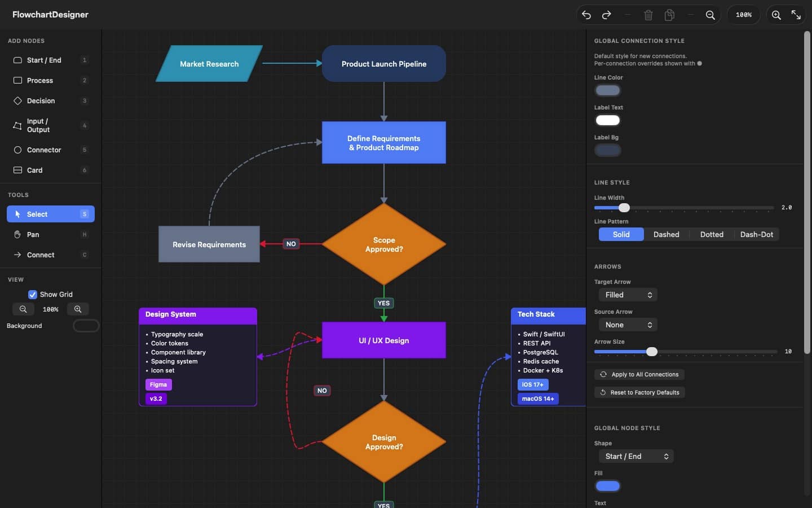Open the global node Shape dropdown
The width and height of the screenshot is (812, 508).
(636, 457)
